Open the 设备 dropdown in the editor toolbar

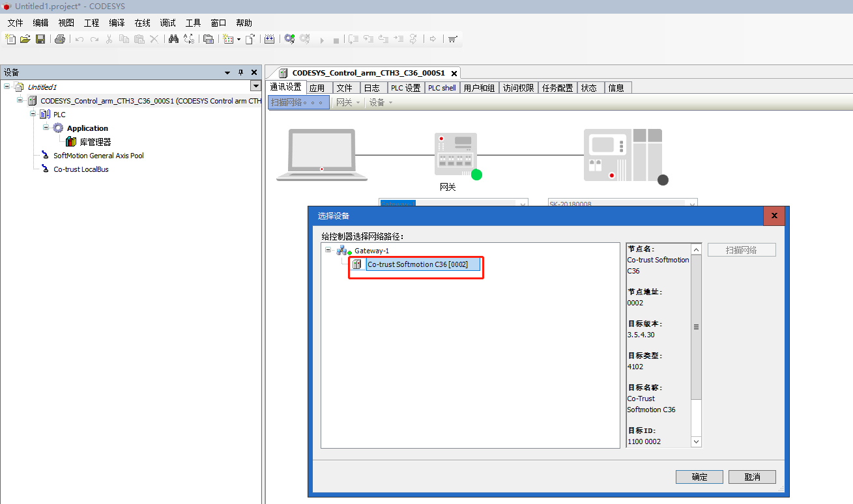381,102
